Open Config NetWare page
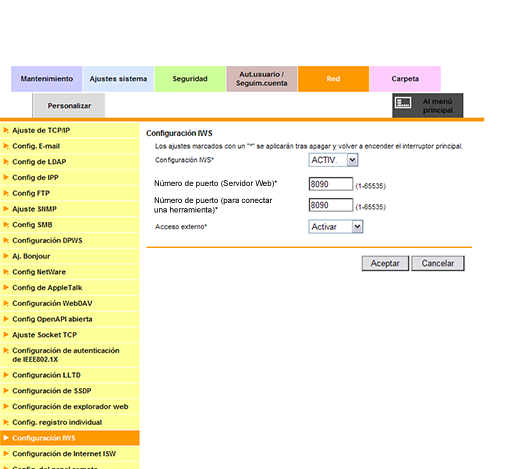Screen dimensions: 517x469 coord(70,272)
